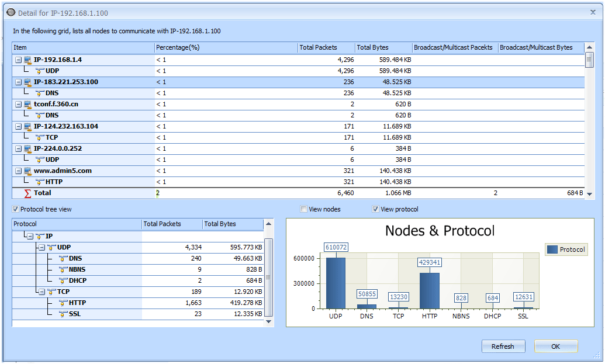Click the protocol icon beside HTTP under www.admin5.com
Screen dimensions: 605x364
39,182
